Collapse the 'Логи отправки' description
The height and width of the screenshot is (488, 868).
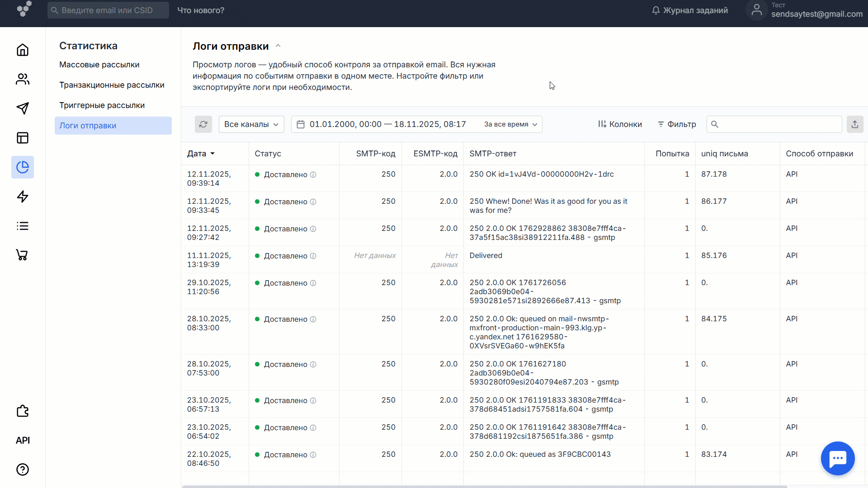point(278,45)
